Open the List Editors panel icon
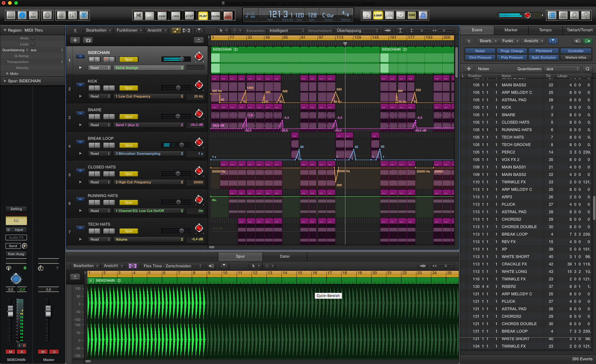This screenshot has height=364, width=596. 553,15
